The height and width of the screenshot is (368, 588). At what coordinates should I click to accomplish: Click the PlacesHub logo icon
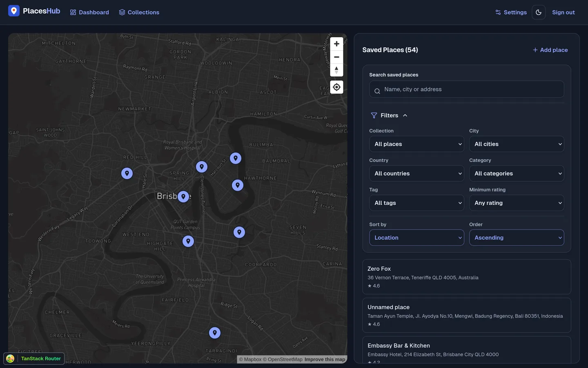[14, 11]
